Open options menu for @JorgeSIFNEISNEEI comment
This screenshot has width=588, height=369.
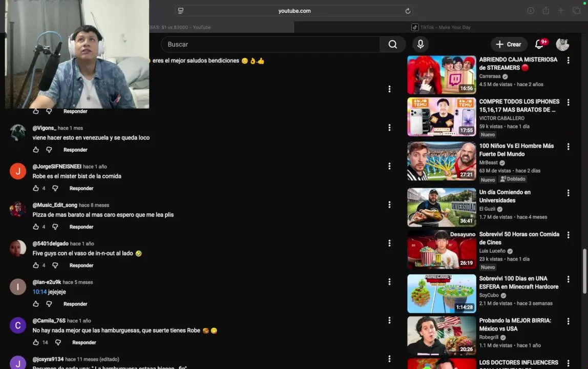[x=389, y=166]
